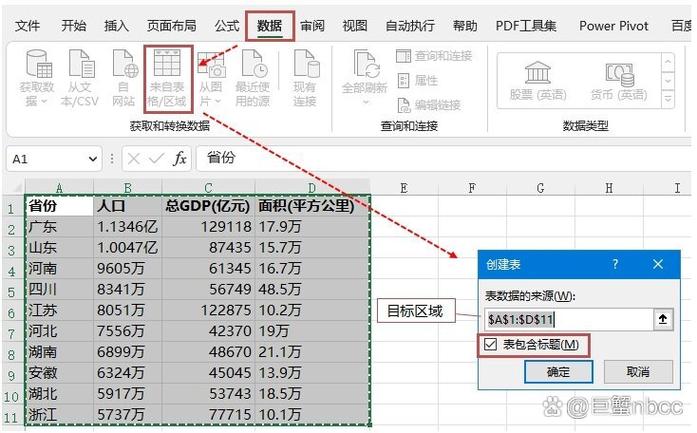Image resolution: width=697 pixels, height=433 pixels.
Task: Open 查询和连接 pane button
Action: pos(433,56)
